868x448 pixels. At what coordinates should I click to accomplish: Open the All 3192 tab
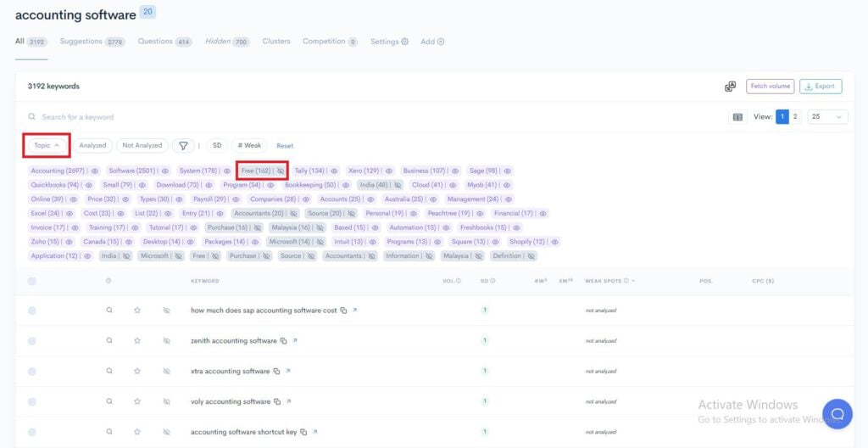point(31,42)
